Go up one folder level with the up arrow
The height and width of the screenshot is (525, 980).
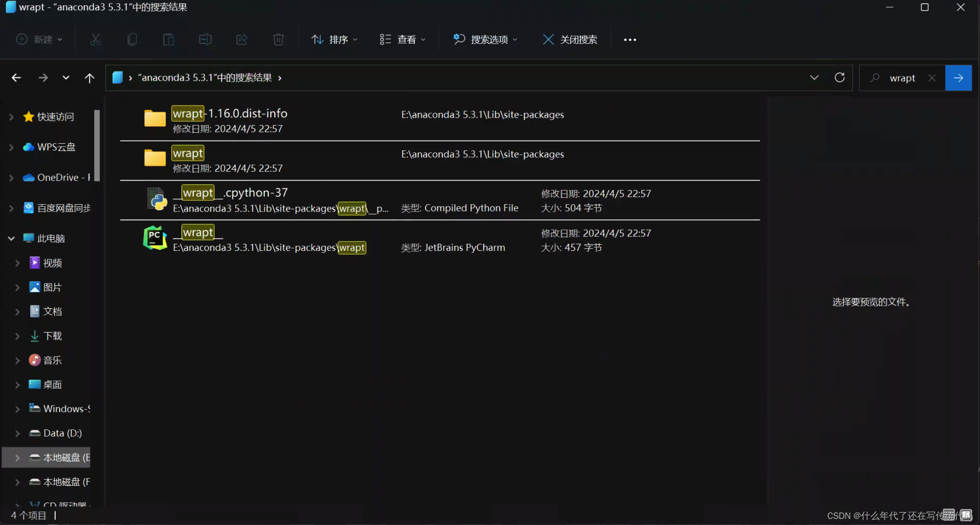pyautogui.click(x=90, y=78)
